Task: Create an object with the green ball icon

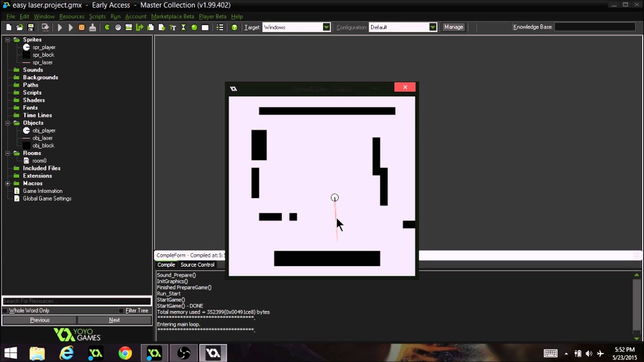Action: tap(194, 27)
